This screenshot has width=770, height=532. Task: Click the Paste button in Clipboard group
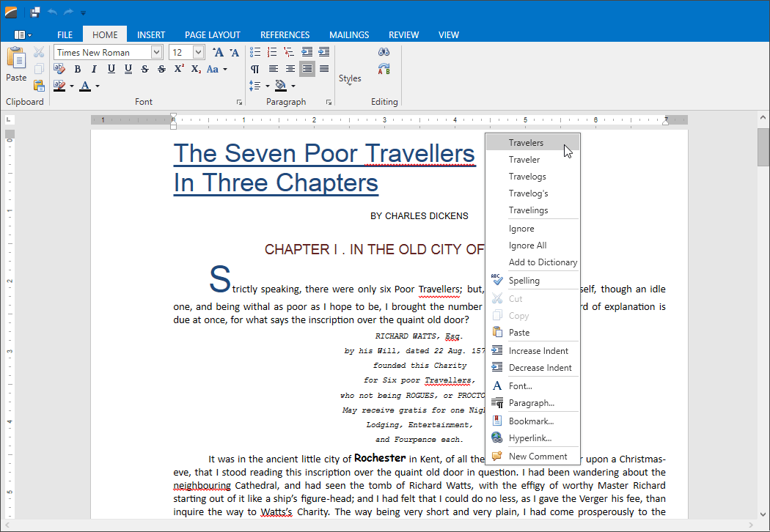15,64
